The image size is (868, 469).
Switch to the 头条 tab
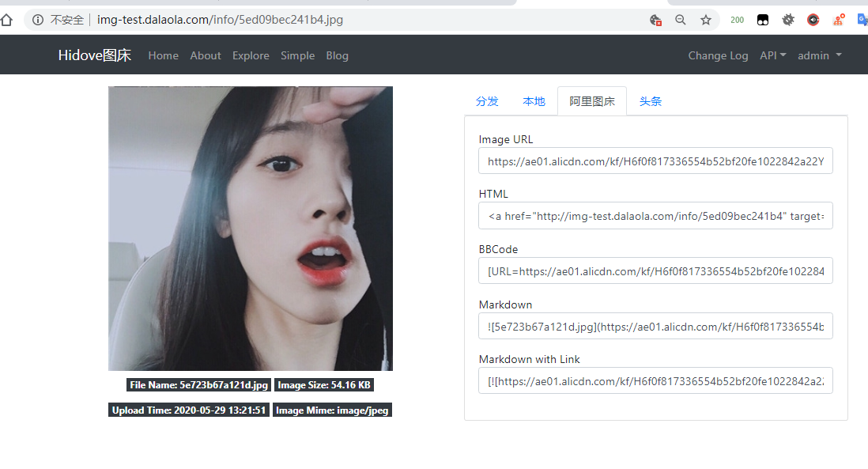[x=651, y=101]
